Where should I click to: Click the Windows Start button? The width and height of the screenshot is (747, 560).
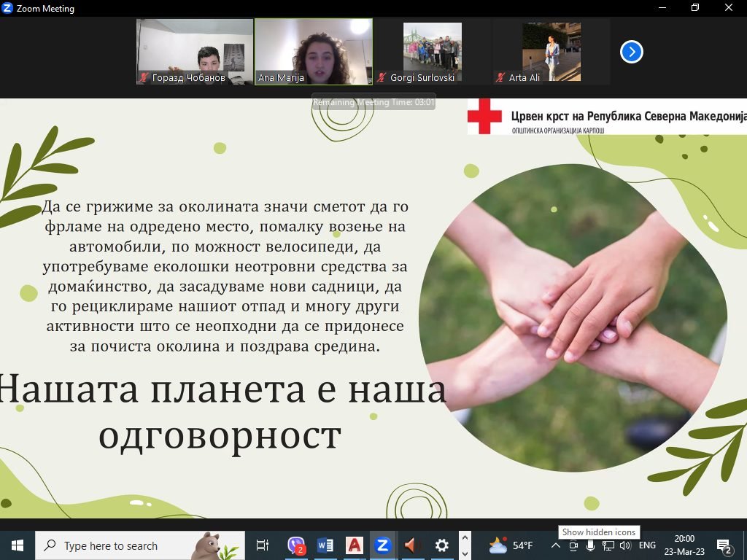18,545
